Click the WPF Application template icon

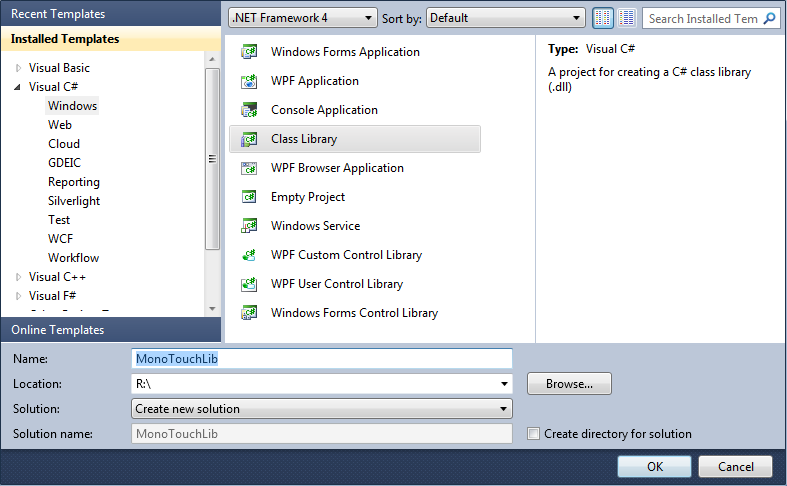(250, 81)
